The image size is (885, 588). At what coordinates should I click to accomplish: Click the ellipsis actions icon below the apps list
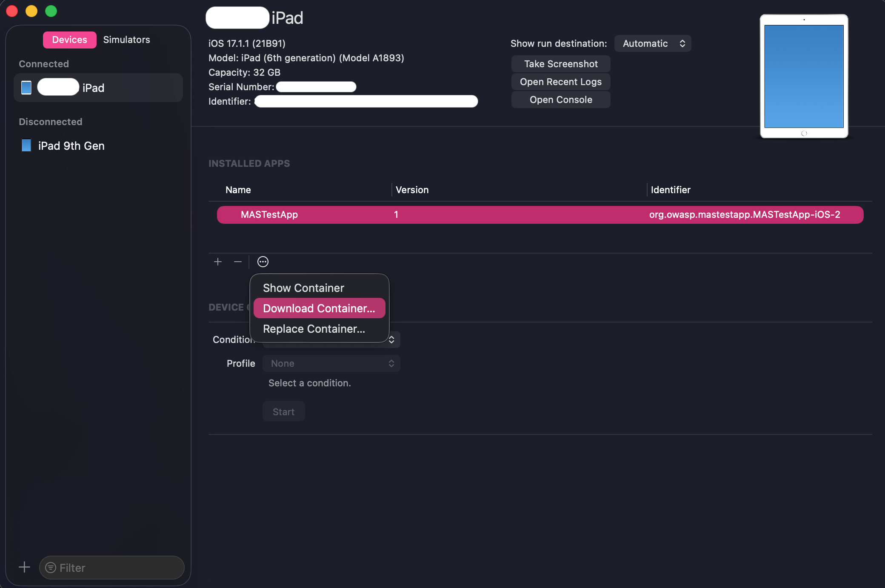tap(263, 262)
